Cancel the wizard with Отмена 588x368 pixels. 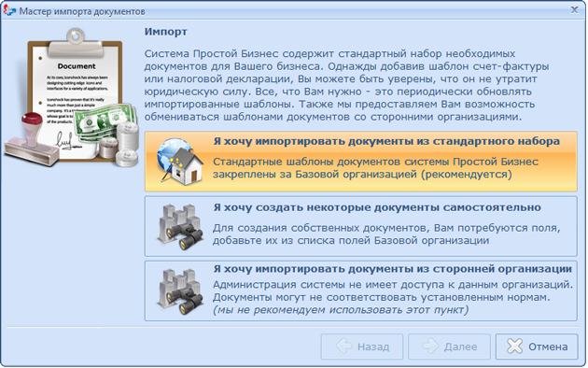[x=537, y=347]
